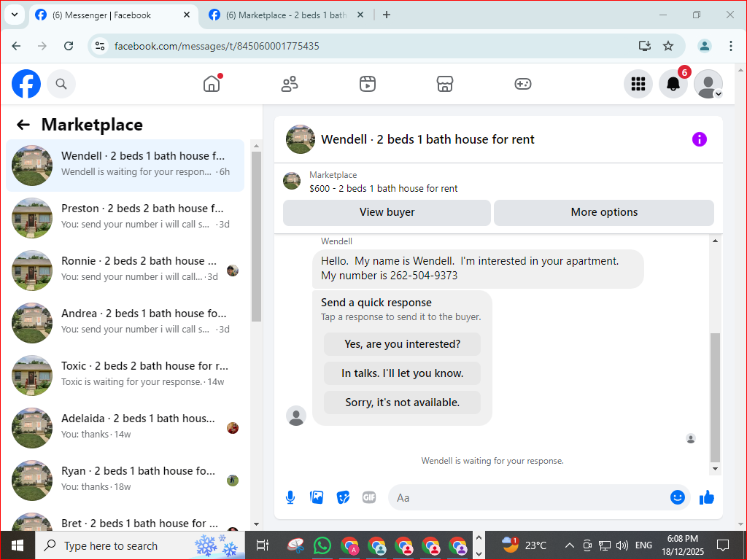Bookmark this page with the star icon
Image resolution: width=747 pixels, height=560 pixels.
pyautogui.click(x=668, y=46)
